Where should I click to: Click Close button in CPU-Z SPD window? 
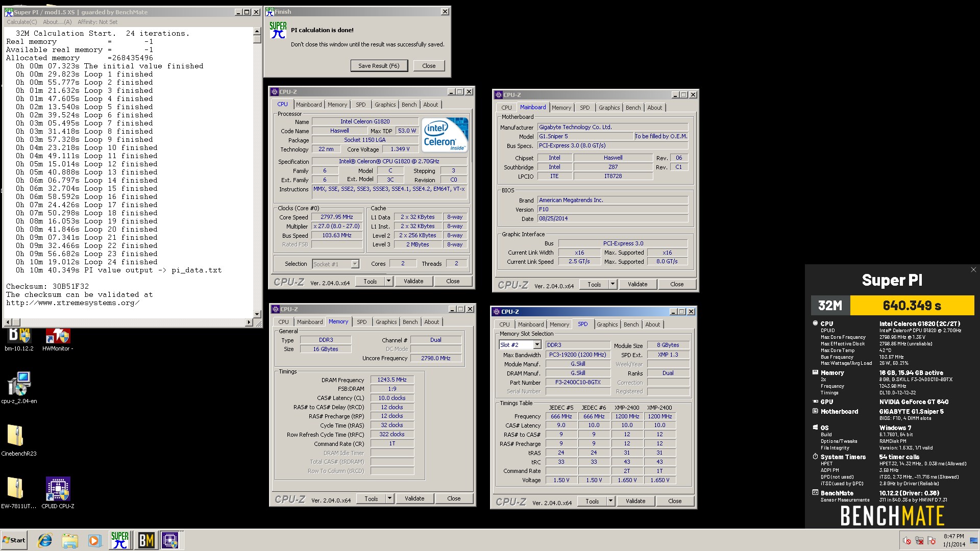pos(675,501)
